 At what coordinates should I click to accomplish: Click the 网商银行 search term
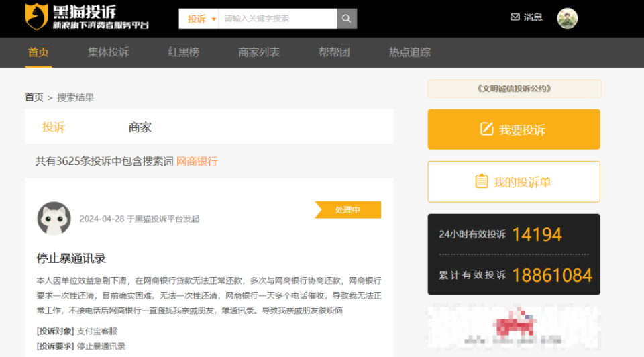coord(197,162)
